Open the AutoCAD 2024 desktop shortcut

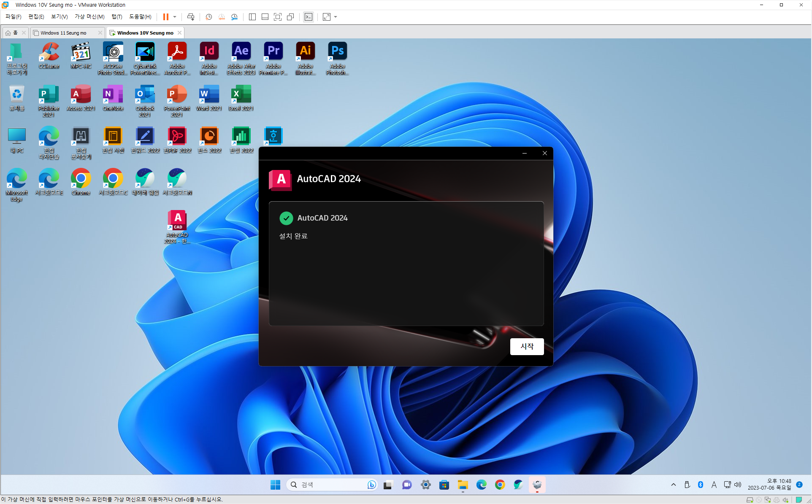[177, 226]
